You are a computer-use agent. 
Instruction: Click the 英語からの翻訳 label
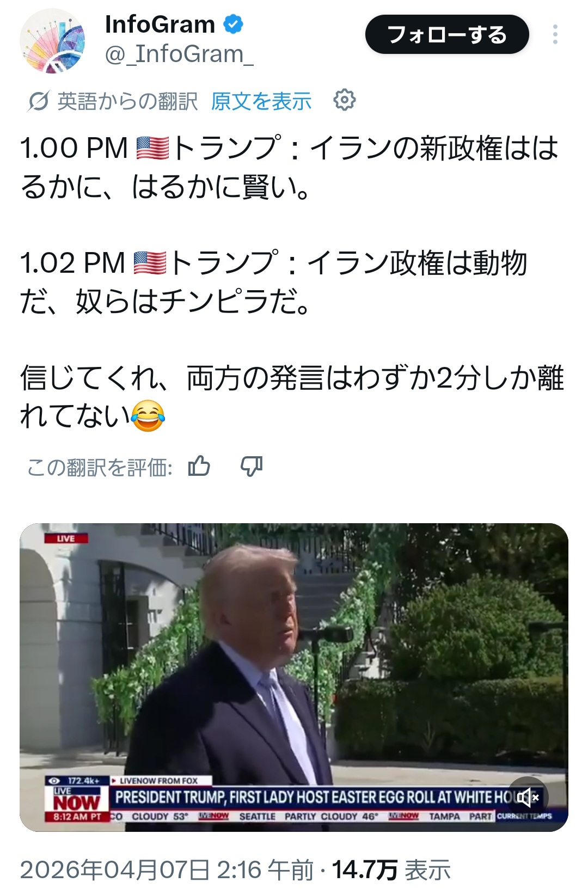127,101
